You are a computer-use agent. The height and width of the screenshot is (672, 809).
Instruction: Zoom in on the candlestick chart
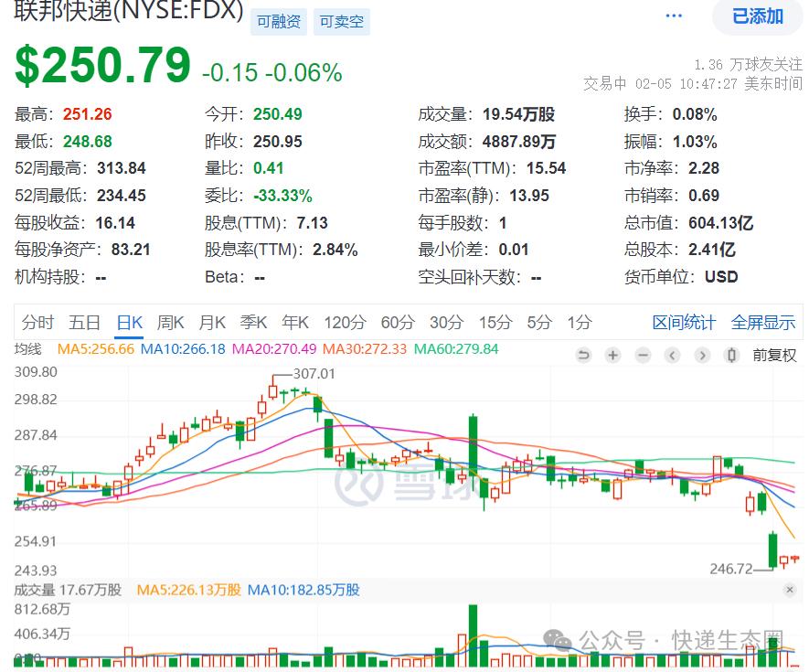612,355
